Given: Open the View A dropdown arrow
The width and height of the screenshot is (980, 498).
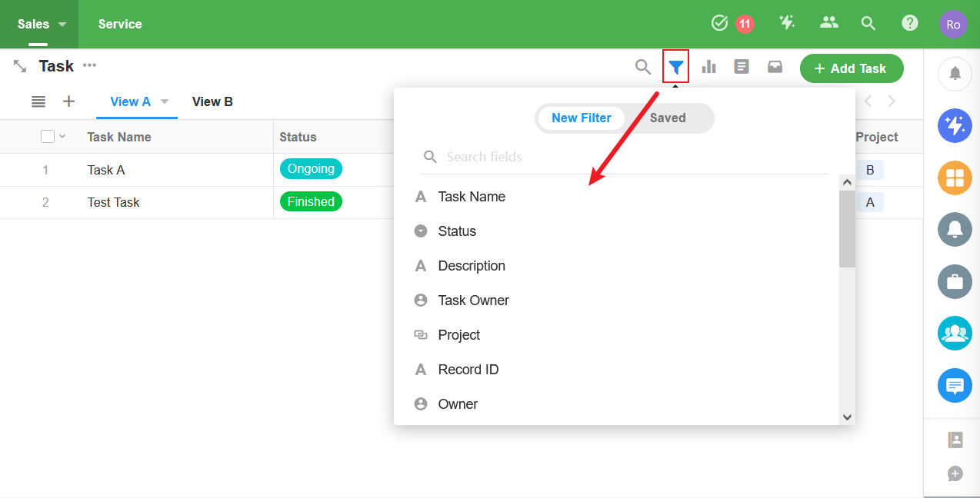Looking at the screenshot, I should (164, 101).
